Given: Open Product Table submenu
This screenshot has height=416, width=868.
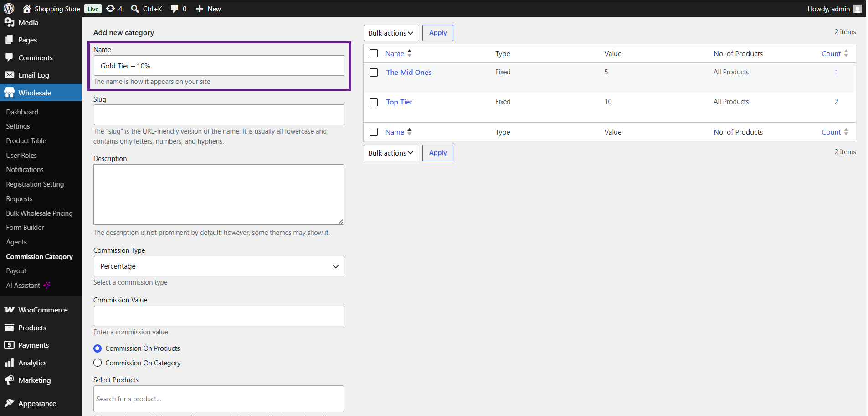Looking at the screenshot, I should 26,141.
